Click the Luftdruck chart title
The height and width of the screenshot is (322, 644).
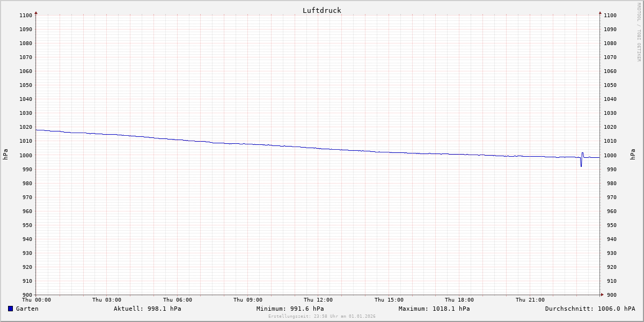pos(321,10)
